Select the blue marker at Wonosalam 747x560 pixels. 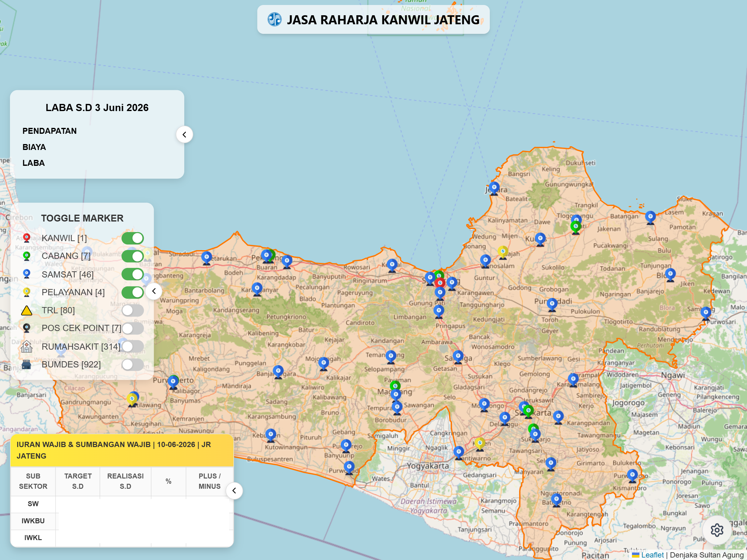tap(485, 261)
